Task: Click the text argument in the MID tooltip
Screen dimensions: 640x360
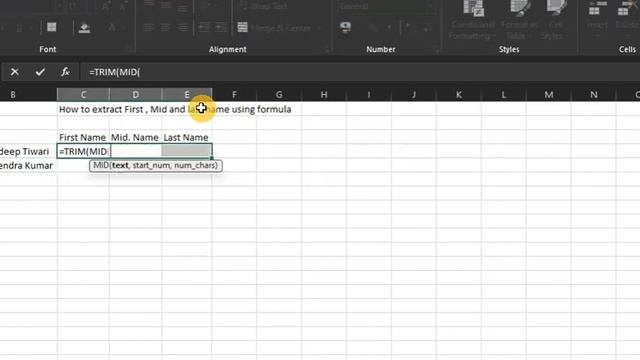Action: [120, 165]
